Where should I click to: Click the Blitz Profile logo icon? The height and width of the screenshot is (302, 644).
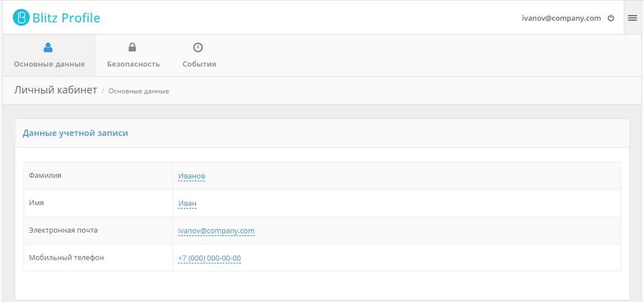(x=21, y=18)
